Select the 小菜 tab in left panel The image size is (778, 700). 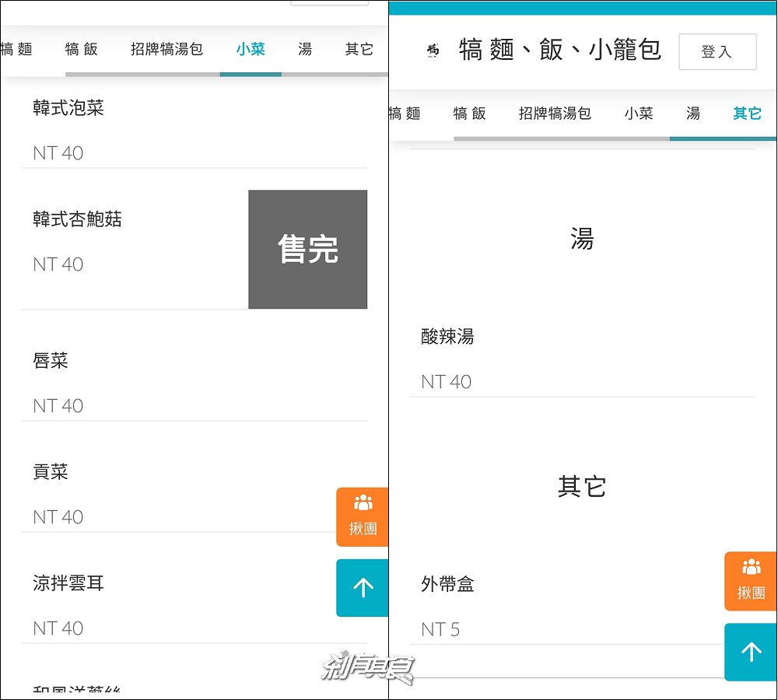251,50
